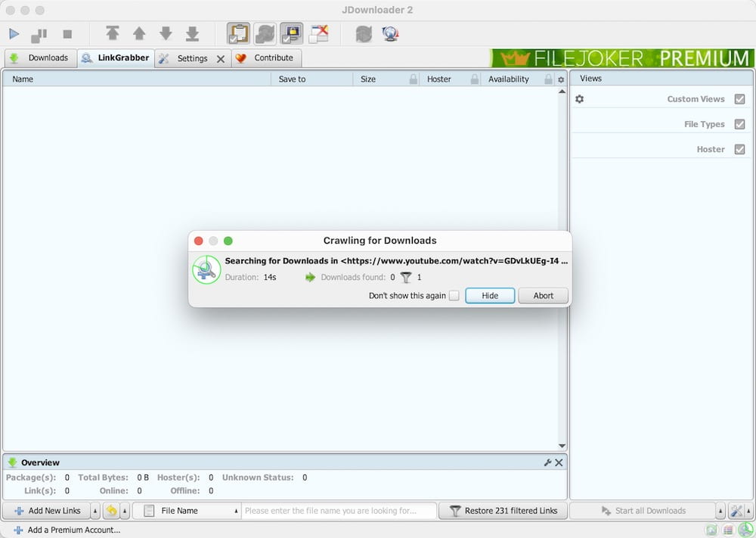Click the globe Update check icon
The width and height of the screenshot is (756, 538).
coord(390,34)
